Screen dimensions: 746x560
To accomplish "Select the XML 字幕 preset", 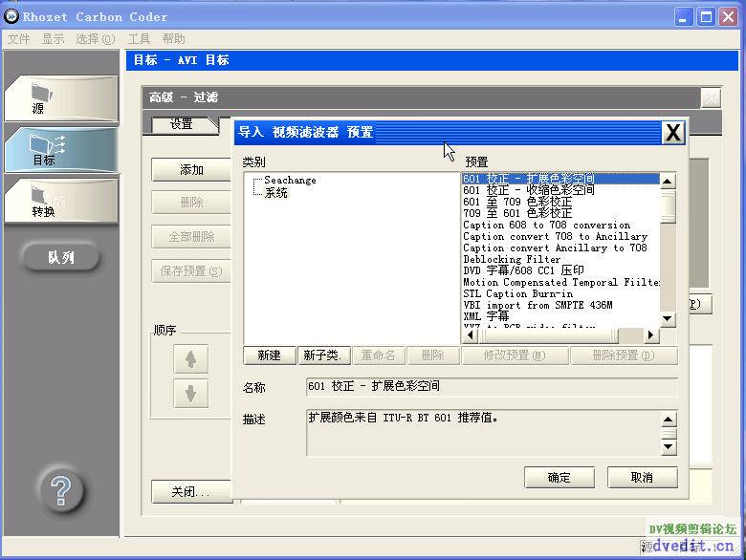I will (x=560, y=316).
